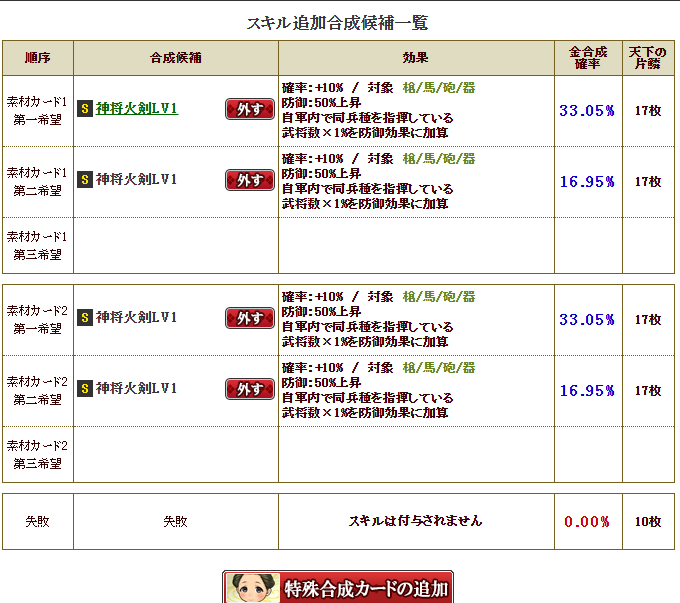Screen dimensions: 680x603
Task: Click 外す for 素材カード1 第二希望
Action: click(x=250, y=180)
